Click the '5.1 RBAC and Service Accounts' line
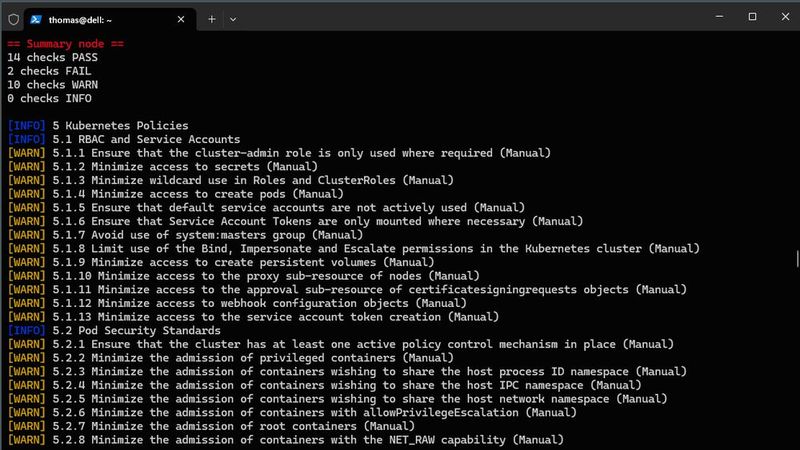This screenshot has height=450, width=800. coord(124,139)
